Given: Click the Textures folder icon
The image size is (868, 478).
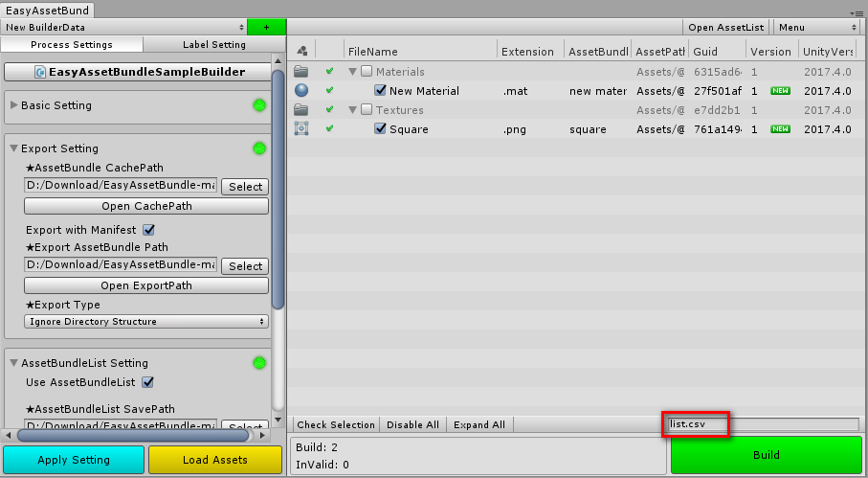Looking at the screenshot, I should point(301,109).
